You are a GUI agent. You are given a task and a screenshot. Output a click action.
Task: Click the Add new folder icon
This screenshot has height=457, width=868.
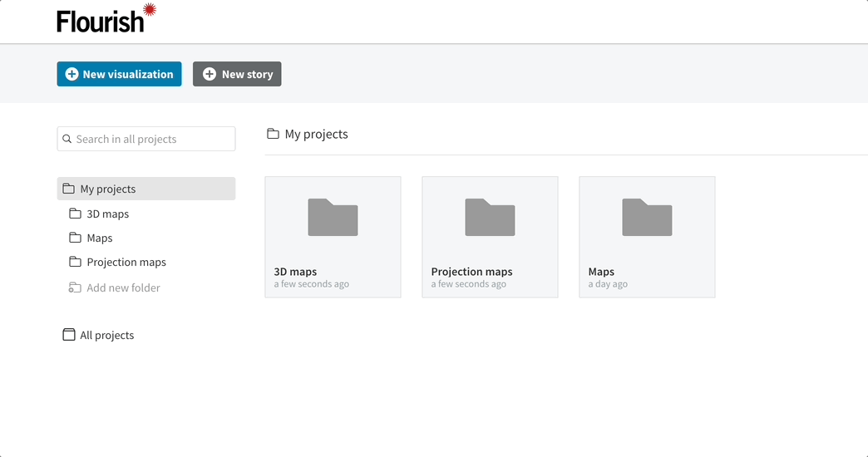tap(75, 287)
